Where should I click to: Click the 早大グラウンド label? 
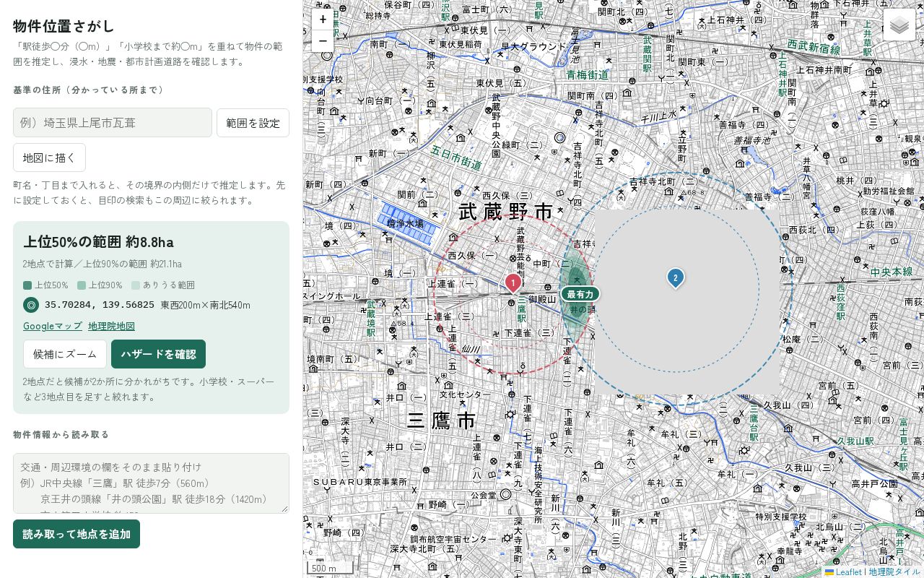tap(533, 46)
